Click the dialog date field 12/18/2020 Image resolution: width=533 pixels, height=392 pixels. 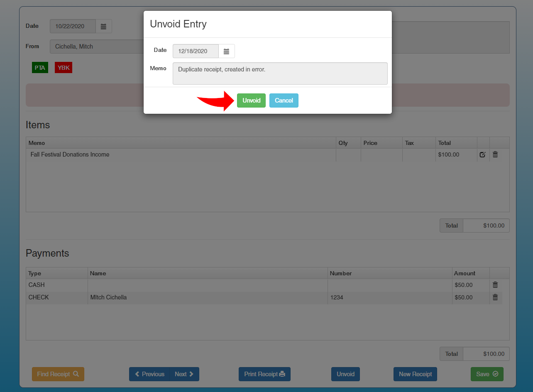pos(196,51)
